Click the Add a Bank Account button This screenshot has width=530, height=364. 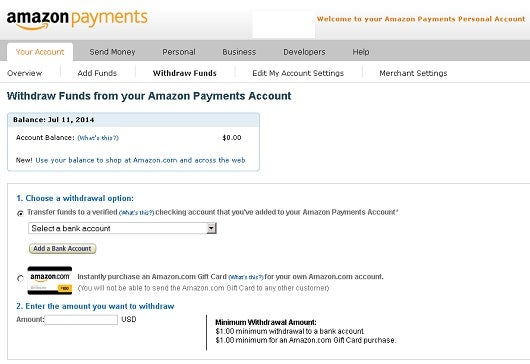tap(63, 249)
